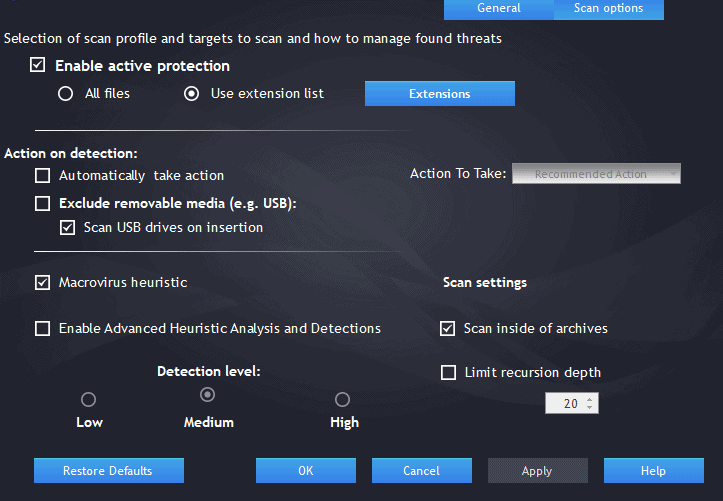Set detection level to Low
Screen dimensions: 723x501
(x=89, y=399)
